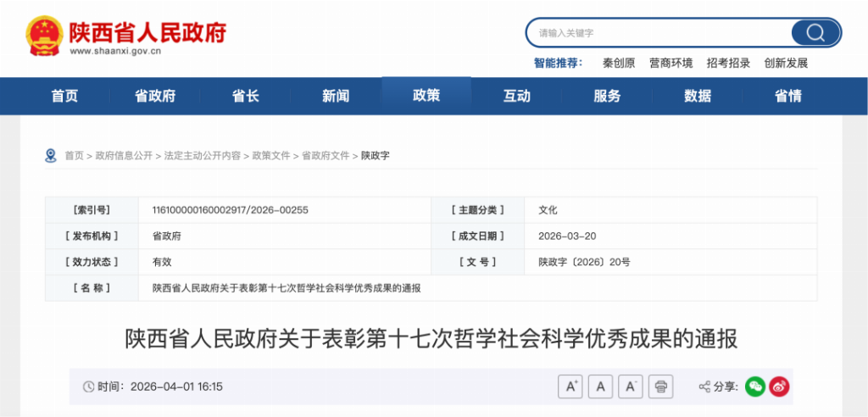Go to the 数据 navigation section

[698, 96]
